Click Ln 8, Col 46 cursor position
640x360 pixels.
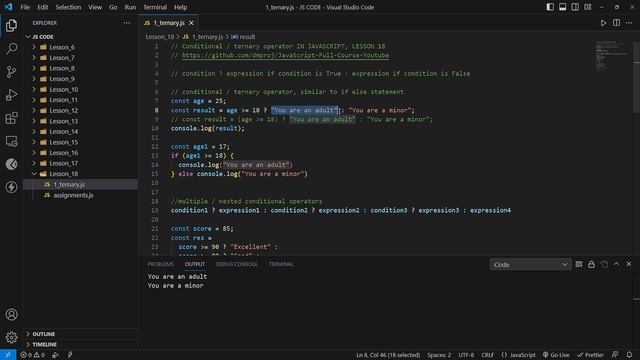[x=388, y=355]
